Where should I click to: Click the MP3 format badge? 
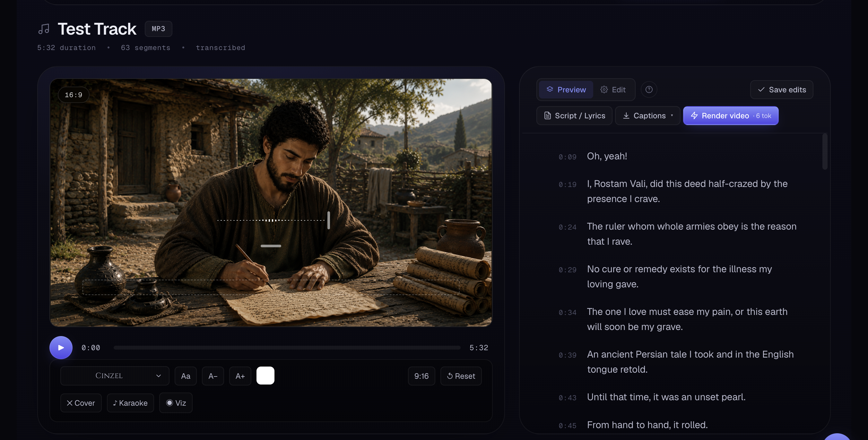click(158, 29)
